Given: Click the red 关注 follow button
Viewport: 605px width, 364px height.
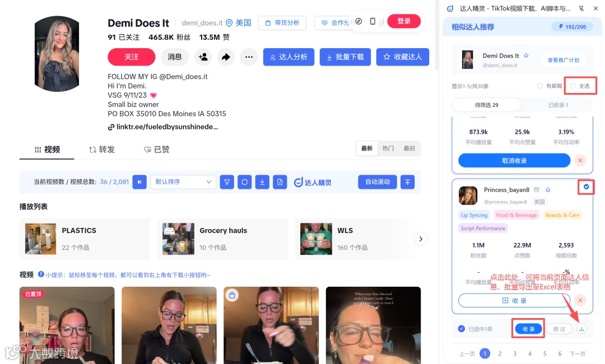Looking at the screenshot, I should click(131, 57).
